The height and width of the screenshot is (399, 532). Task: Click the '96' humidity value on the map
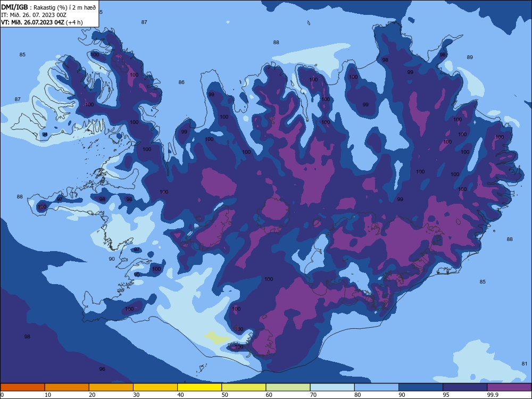102,369
